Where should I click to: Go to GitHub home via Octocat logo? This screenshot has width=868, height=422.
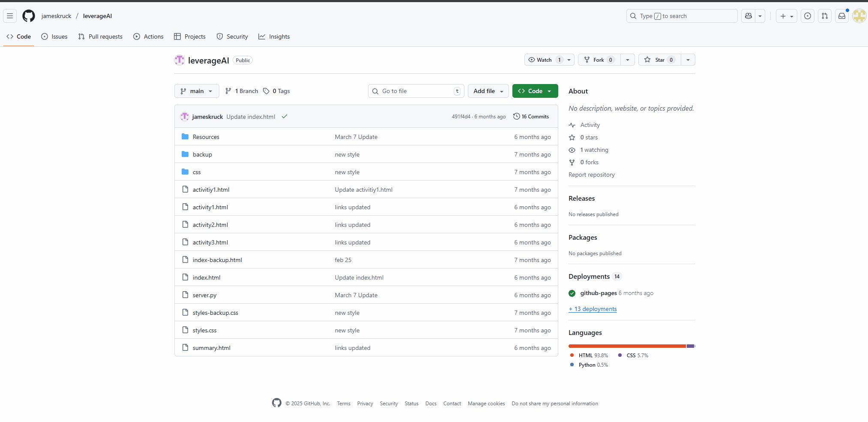coord(29,16)
